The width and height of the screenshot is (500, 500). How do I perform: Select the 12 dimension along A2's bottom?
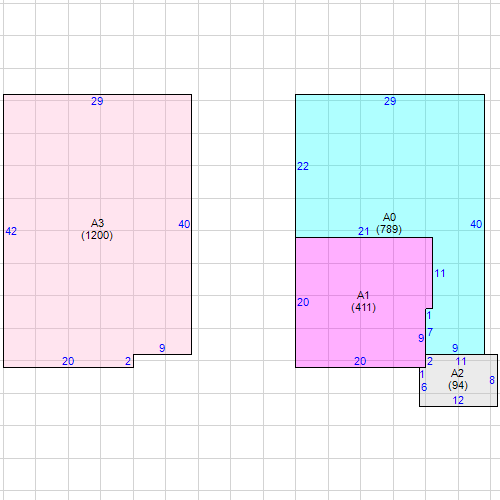coord(458,400)
